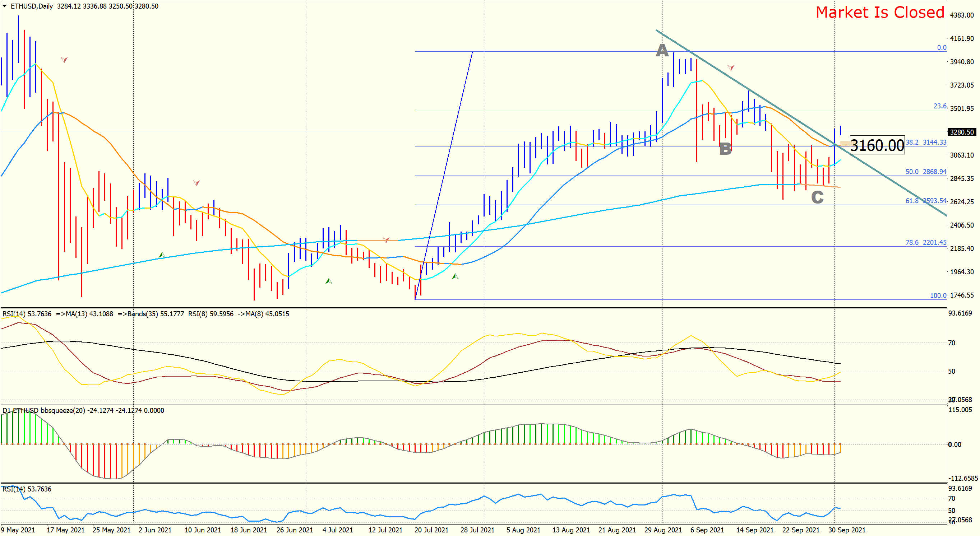This screenshot has height=536, width=980.
Task: Click green up arrow on the late-May moving average
Action: (x=162, y=255)
